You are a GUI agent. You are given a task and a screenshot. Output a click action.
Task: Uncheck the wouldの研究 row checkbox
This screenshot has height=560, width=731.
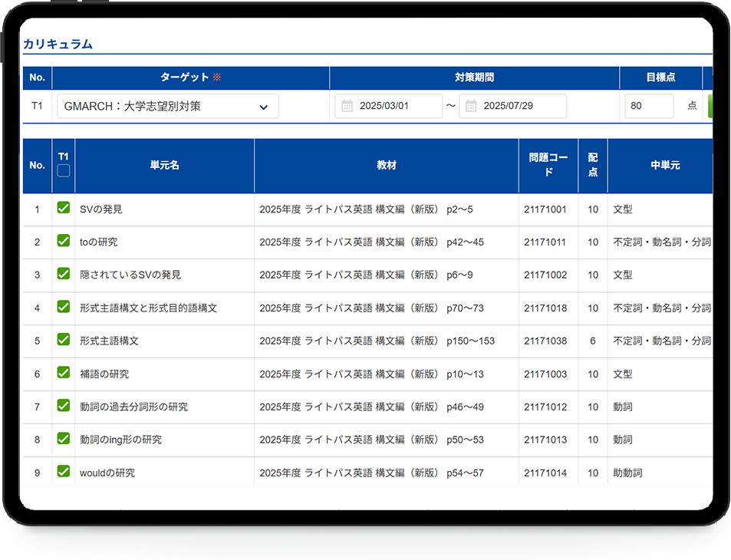[x=64, y=472]
